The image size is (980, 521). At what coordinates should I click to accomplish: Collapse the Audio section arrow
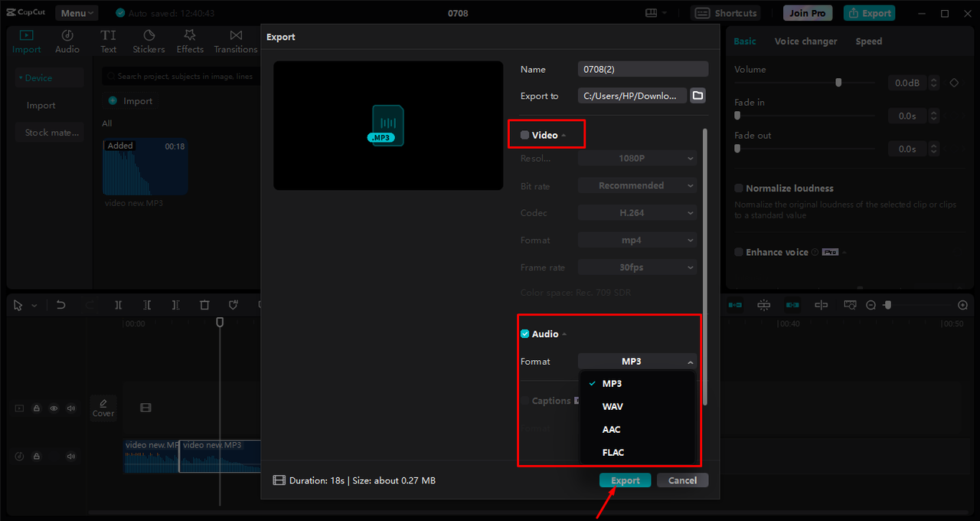click(x=564, y=335)
